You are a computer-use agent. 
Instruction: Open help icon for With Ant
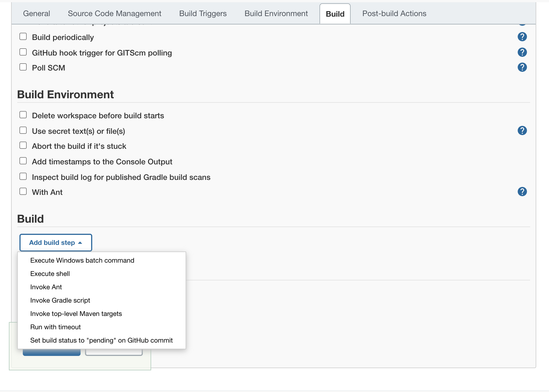coord(522,192)
